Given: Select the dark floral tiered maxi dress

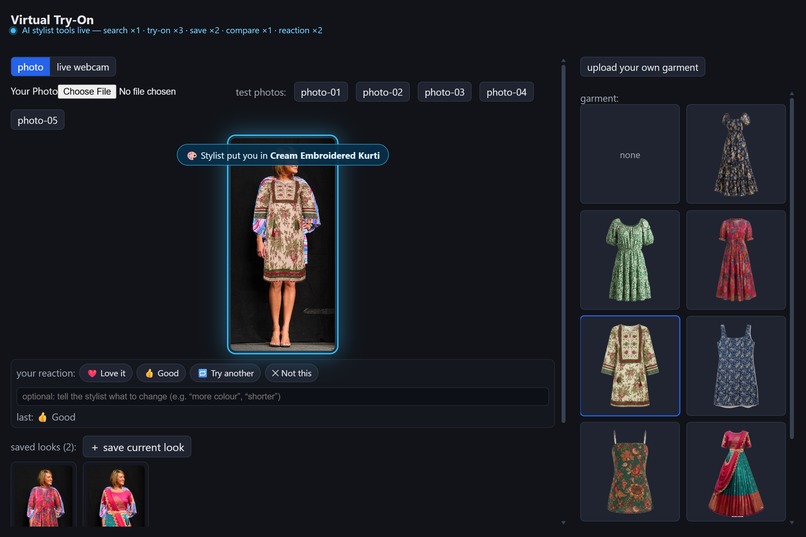Looking at the screenshot, I should tap(736, 154).
